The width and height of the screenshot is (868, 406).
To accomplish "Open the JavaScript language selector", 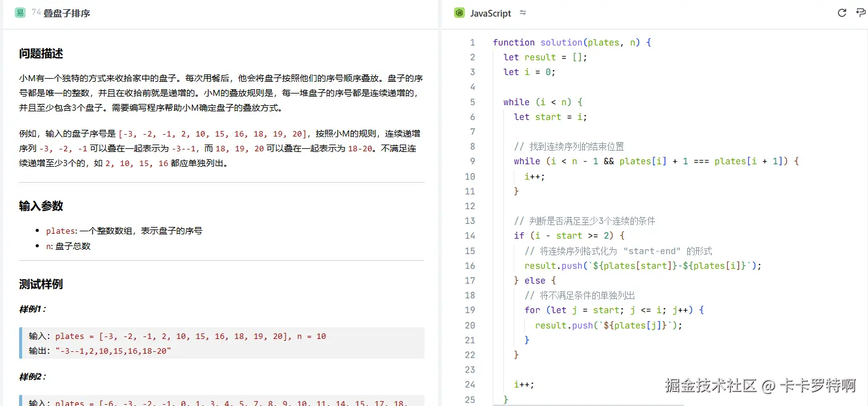I will [x=490, y=13].
